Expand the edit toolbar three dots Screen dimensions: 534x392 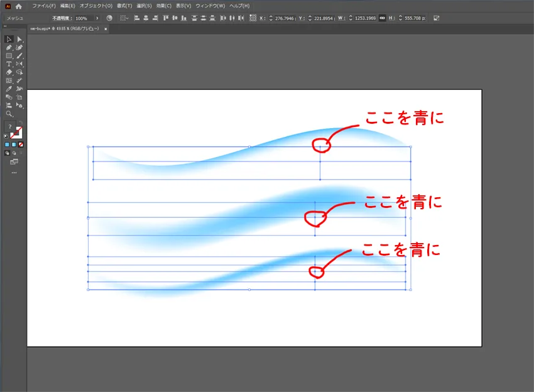pos(14,171)
